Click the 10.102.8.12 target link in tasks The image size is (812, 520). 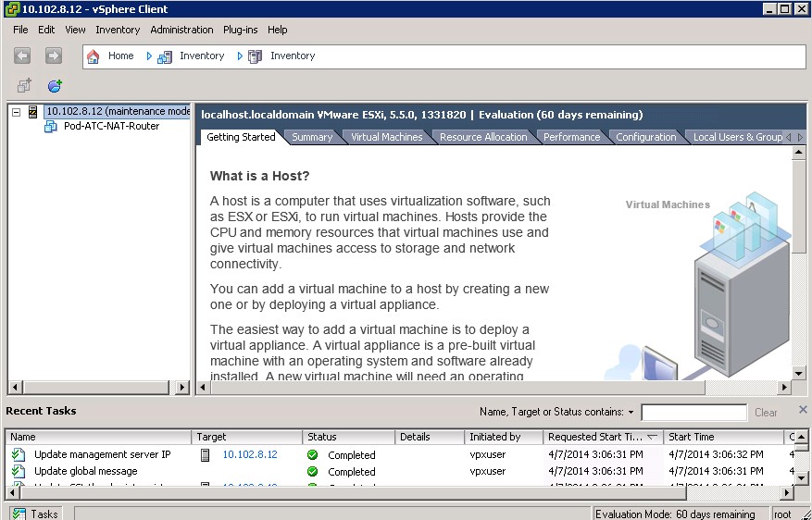(249, 454)
